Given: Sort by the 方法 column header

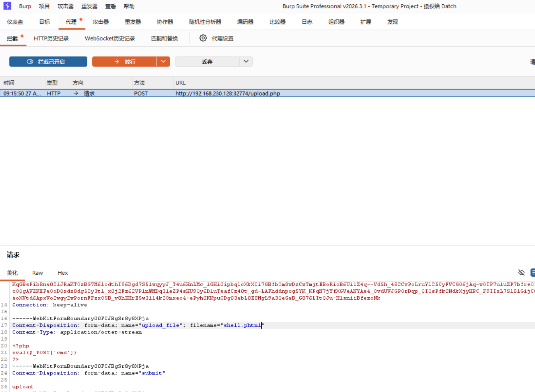Looking at the screenshot, I should point(153,83).
